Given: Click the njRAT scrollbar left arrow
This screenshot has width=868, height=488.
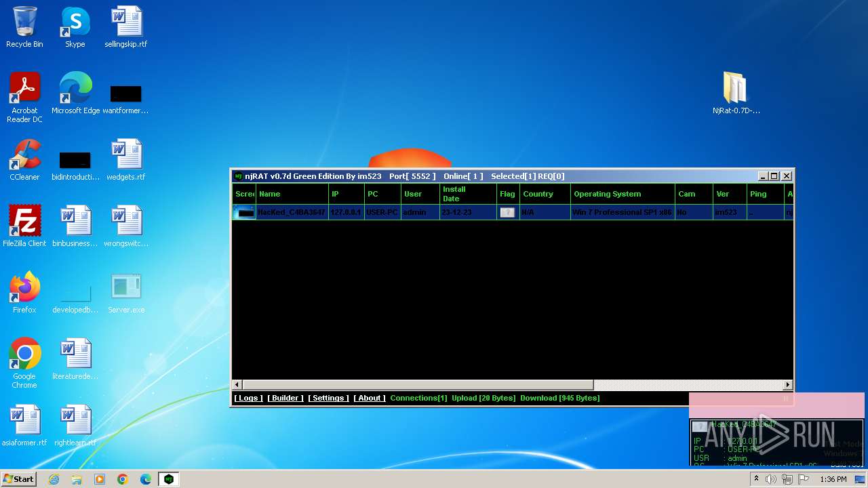Looking at the screenshot, I should point(237,385).
